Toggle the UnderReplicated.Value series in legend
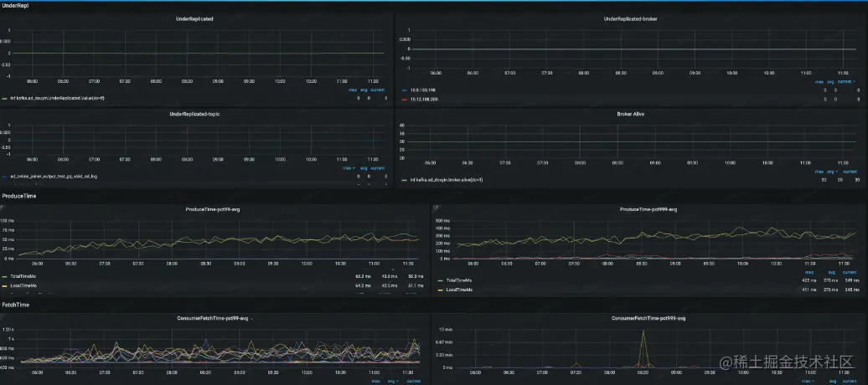The width and height of the screenshot is (868, 385). pyautogui.click(x=58, y=98)
